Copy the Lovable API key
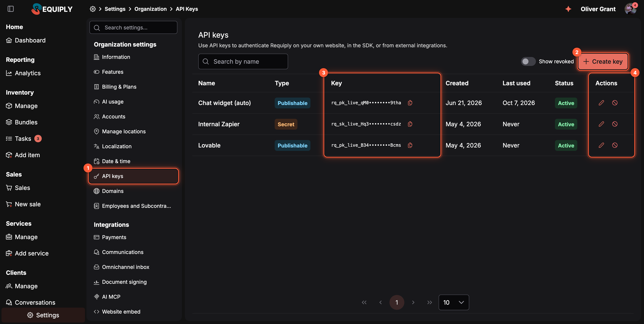The image size is (644, 324). 410,145
